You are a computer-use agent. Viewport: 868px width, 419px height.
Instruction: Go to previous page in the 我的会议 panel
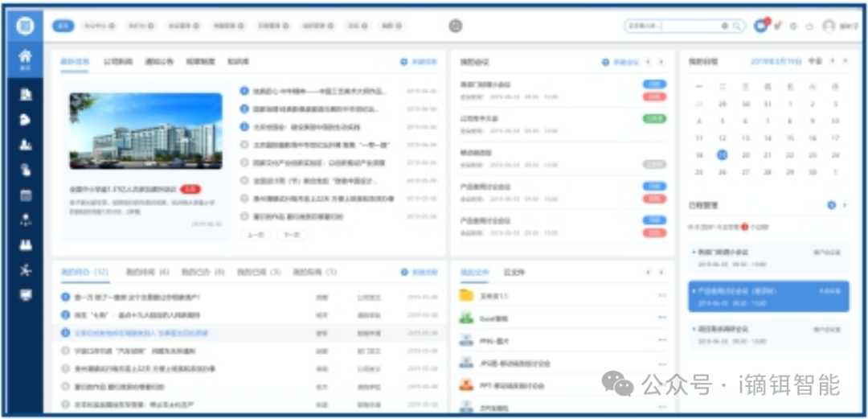[649, 62]
